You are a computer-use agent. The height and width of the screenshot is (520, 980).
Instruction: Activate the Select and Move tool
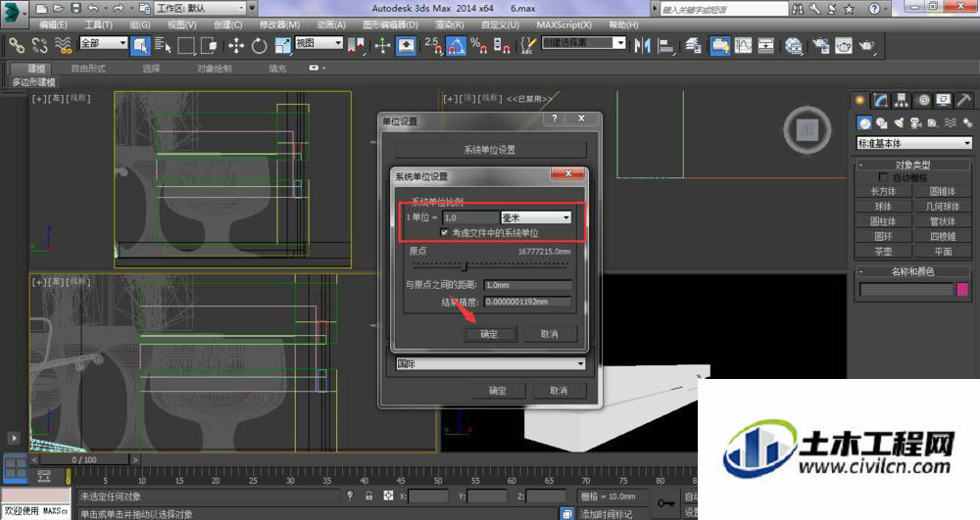tap(235, 46)
